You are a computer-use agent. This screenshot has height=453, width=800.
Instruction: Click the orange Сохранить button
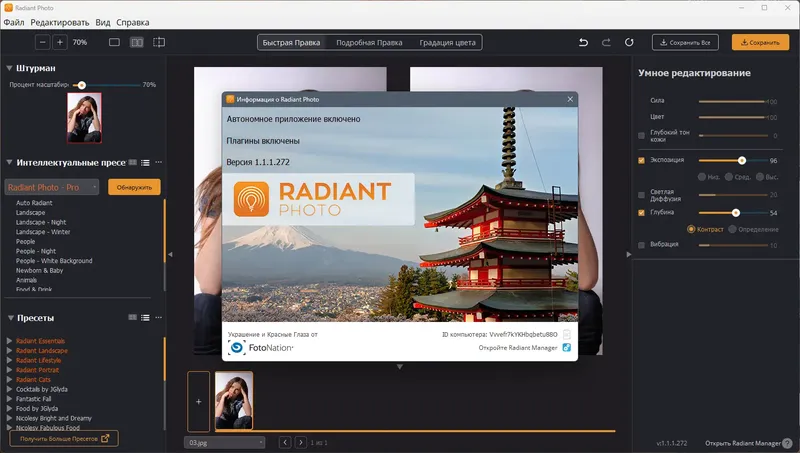point(760,42)
